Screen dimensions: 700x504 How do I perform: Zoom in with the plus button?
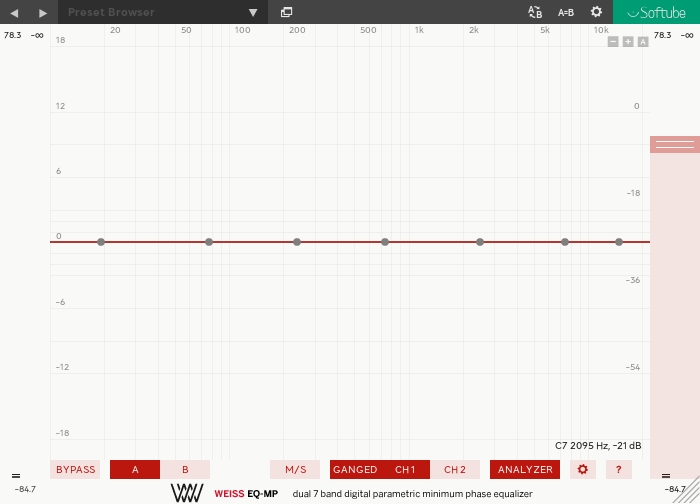click(628, 42)
